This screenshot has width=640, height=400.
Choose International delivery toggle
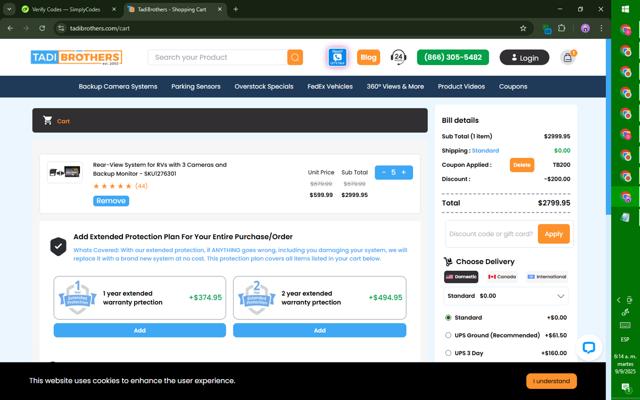pos(547,277)
